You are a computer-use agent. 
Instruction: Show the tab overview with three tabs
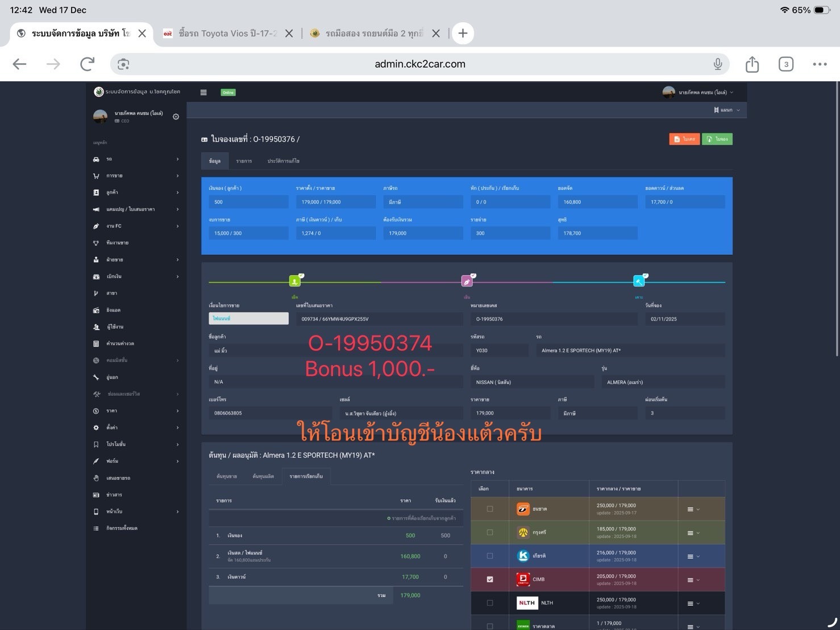pyautogui.click(x=786, y=64)
